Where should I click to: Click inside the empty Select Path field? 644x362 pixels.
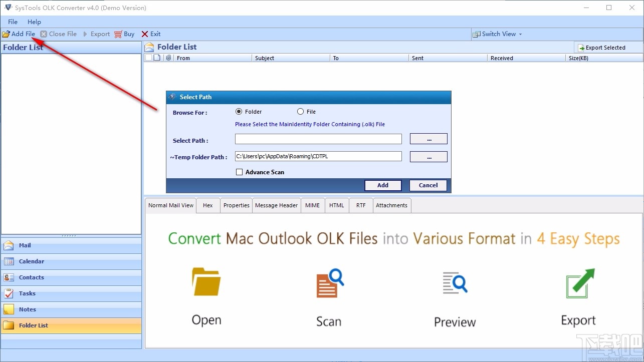(x=318, y=139)
